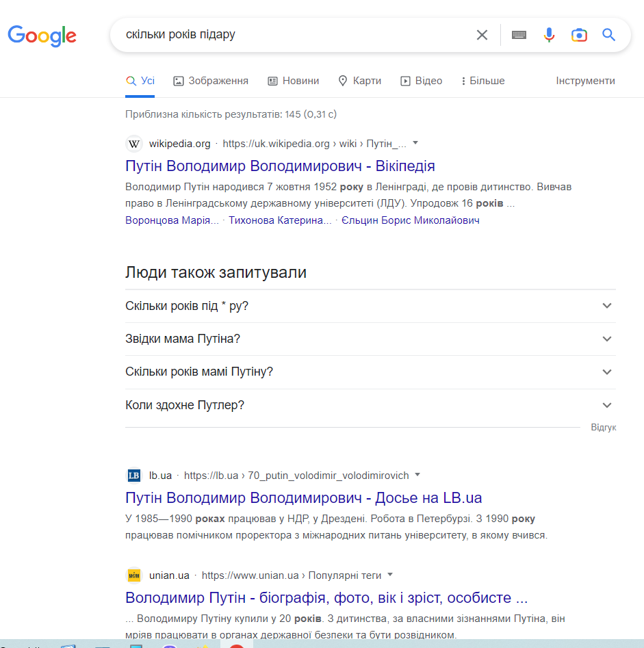Select the Усі tab
Viewport: 644px width, 648px height.
(x=140, y=81)
